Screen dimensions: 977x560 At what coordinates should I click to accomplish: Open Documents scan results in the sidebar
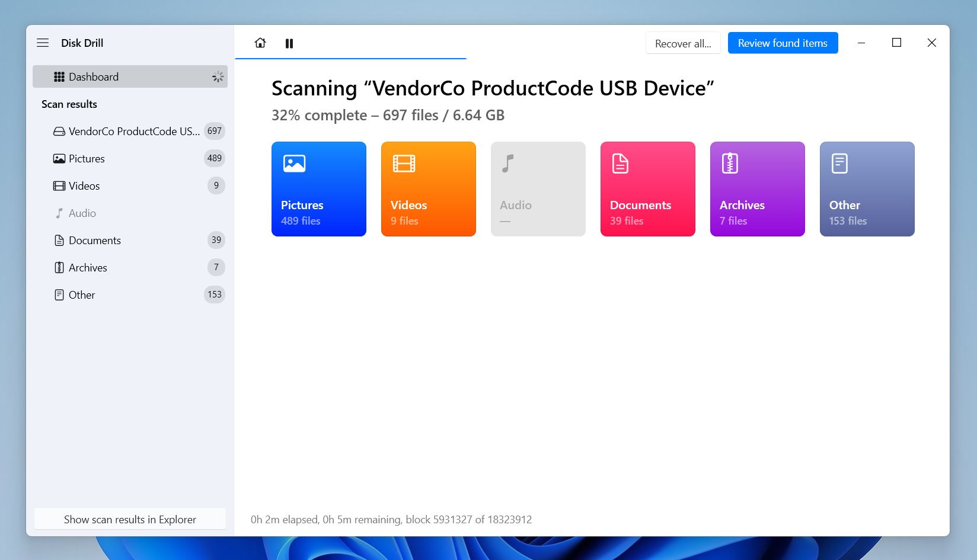coord(130,240)
